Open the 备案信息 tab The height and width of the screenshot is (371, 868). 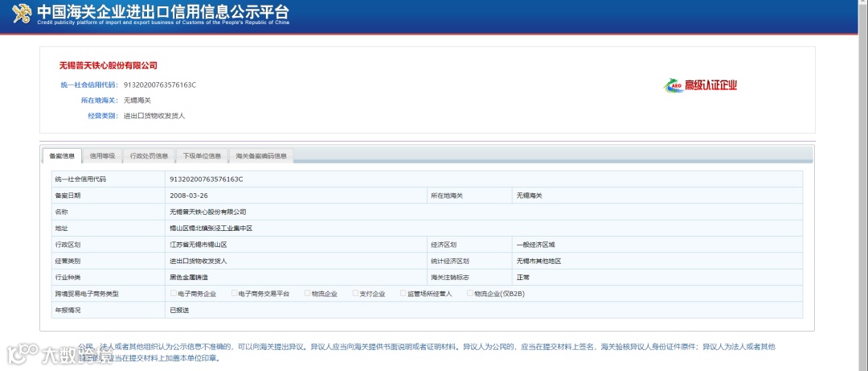click(62, 156)
